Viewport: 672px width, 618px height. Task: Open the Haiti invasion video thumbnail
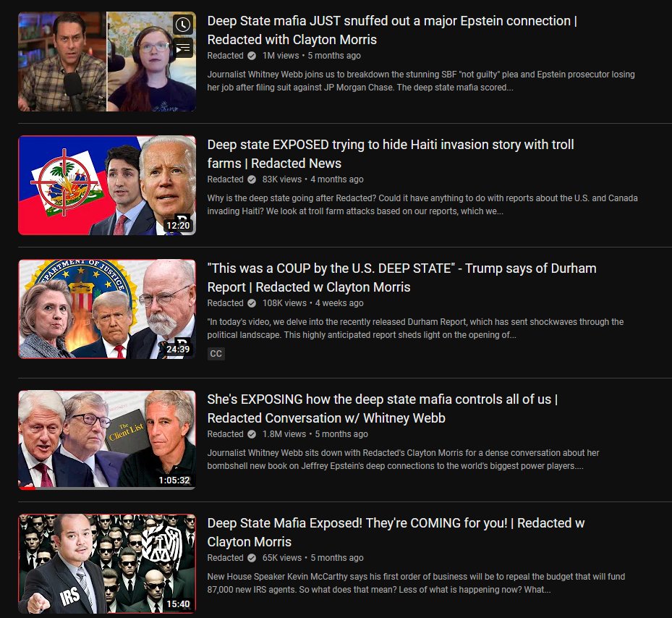[x=107, y=185]
